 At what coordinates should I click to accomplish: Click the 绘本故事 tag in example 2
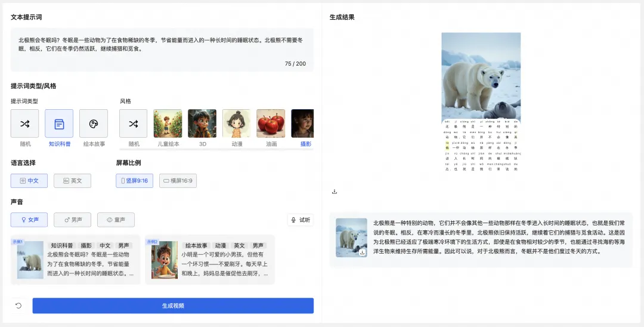(196, 245)
